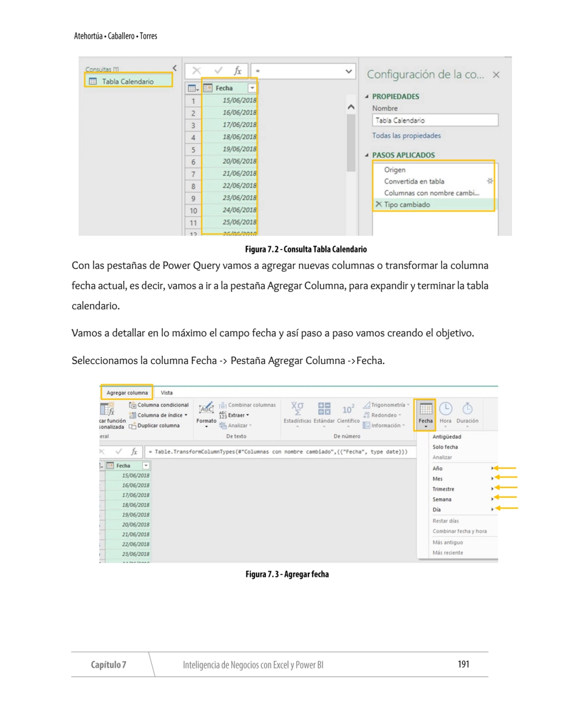Click Columna condicional button
This screenshot has height=728, width=563.
tap(159, 405)
